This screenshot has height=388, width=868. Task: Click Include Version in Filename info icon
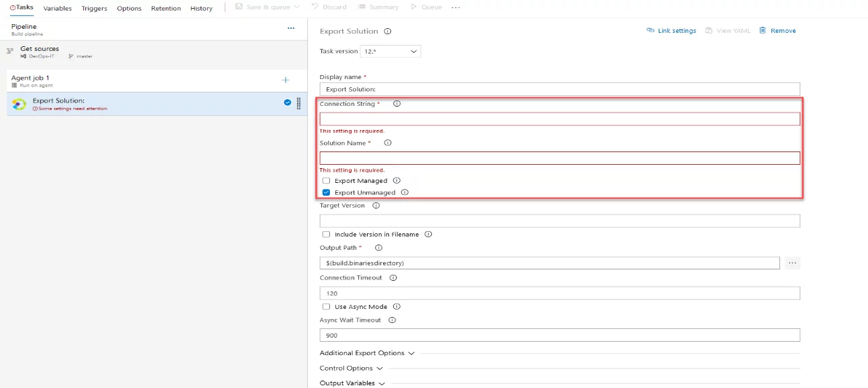point(428,235)
